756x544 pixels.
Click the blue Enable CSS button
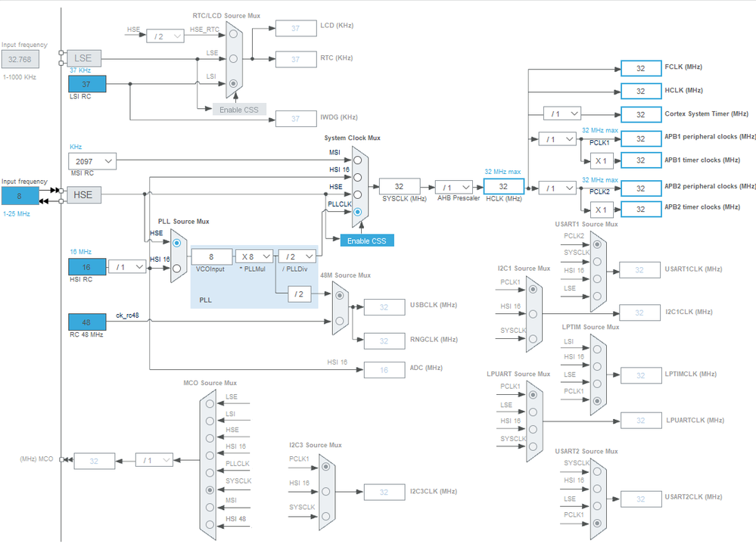click(367, 241)
